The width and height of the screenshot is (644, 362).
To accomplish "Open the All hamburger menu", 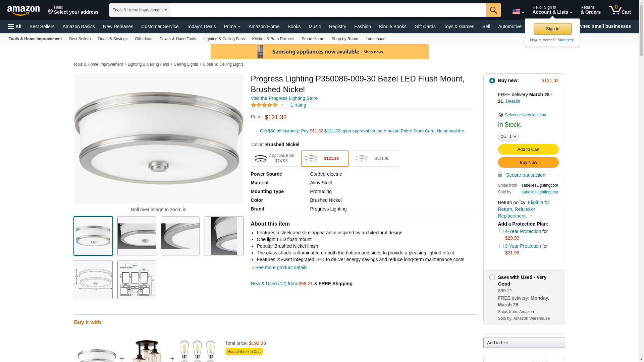I will pos(15,26).
